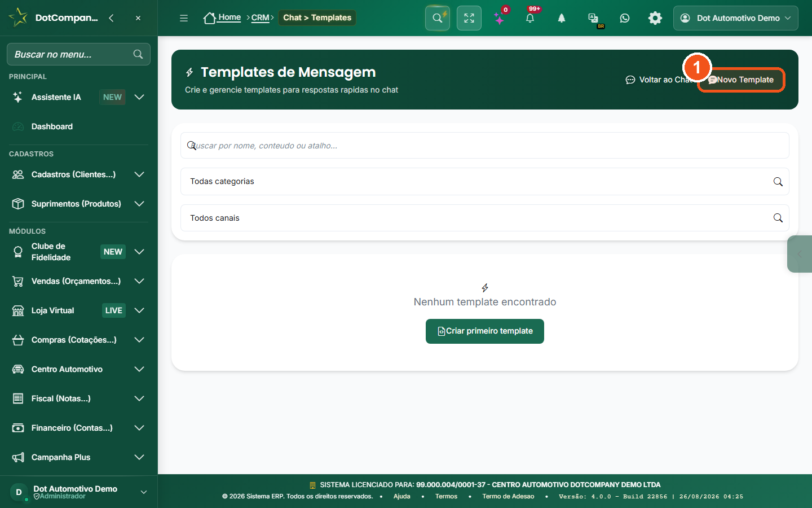Click the Suprimentos box icon

point(18,204)
